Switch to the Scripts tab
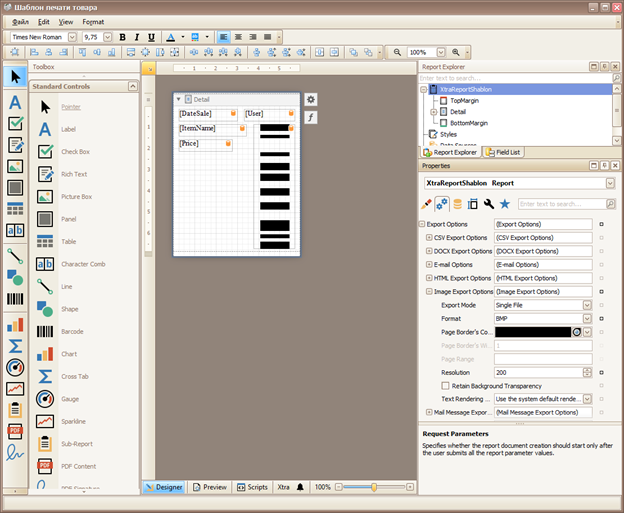Viewport: 624px width, 513px height. tap(252, 487)
